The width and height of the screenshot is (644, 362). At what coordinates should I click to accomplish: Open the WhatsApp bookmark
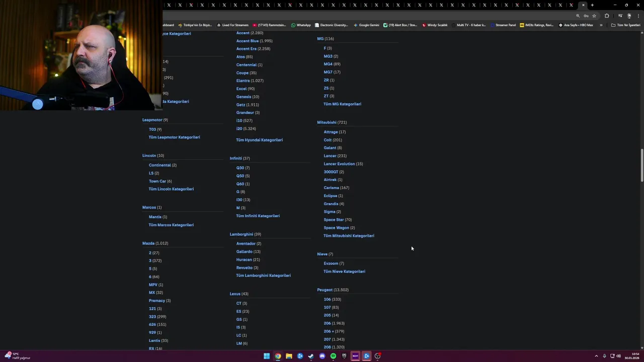point(301,25)
